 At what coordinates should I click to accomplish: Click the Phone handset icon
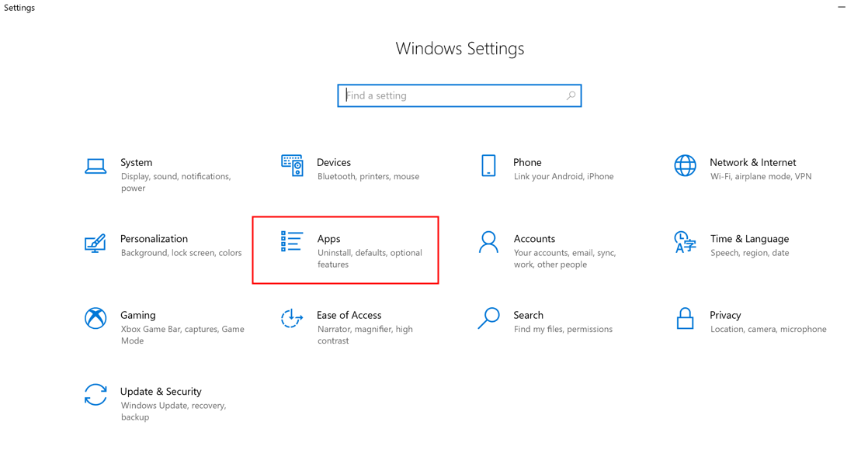(x=488, y=165)
